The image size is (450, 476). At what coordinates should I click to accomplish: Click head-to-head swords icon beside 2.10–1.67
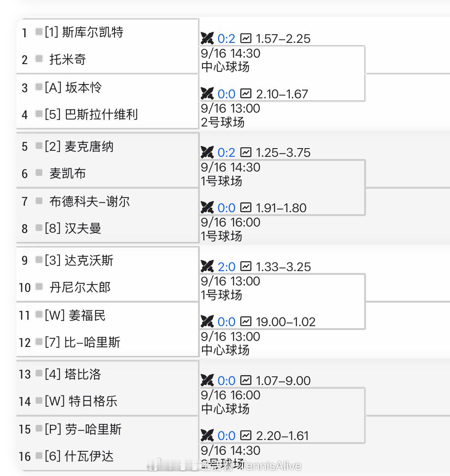click(207, 94)
